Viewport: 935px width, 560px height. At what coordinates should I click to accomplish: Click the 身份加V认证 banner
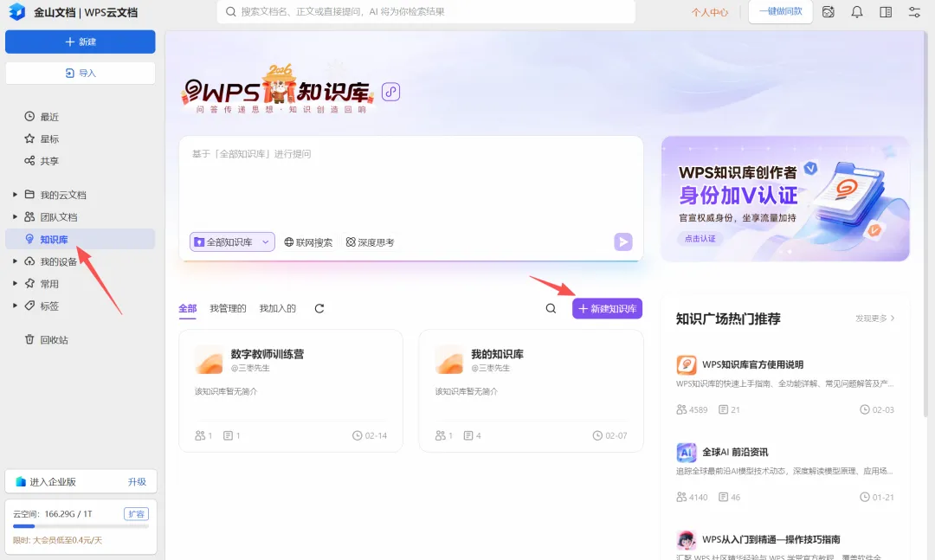click(785, 198)
